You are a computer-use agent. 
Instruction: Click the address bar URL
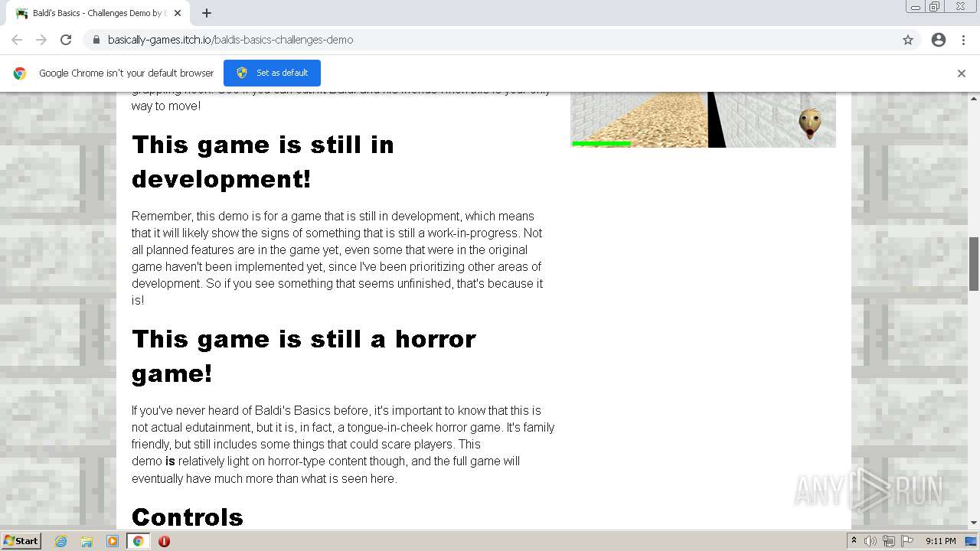230,40
